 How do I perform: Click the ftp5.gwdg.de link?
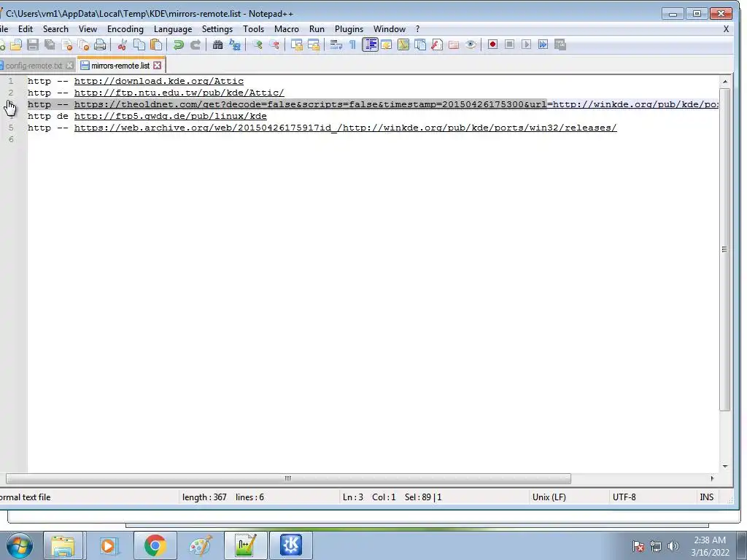click(171, 116)
